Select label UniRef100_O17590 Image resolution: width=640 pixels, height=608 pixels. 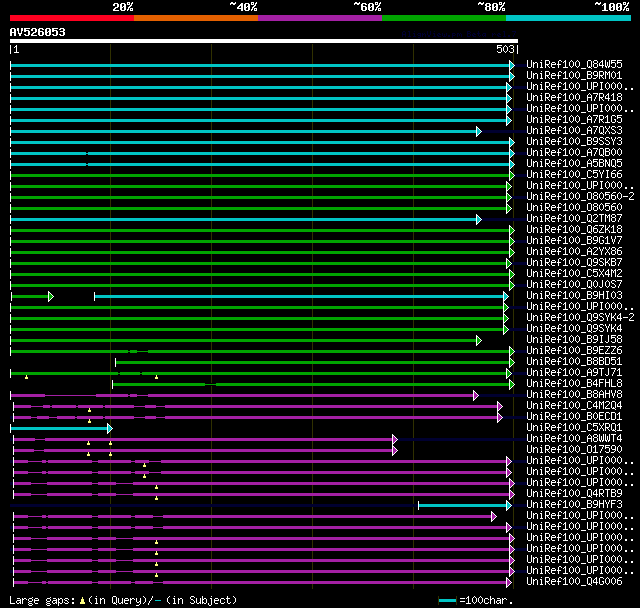(574, 450)
